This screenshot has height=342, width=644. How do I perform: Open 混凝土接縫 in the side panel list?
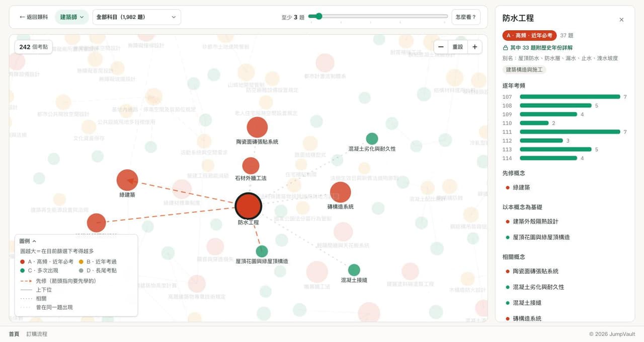[527, 303]
